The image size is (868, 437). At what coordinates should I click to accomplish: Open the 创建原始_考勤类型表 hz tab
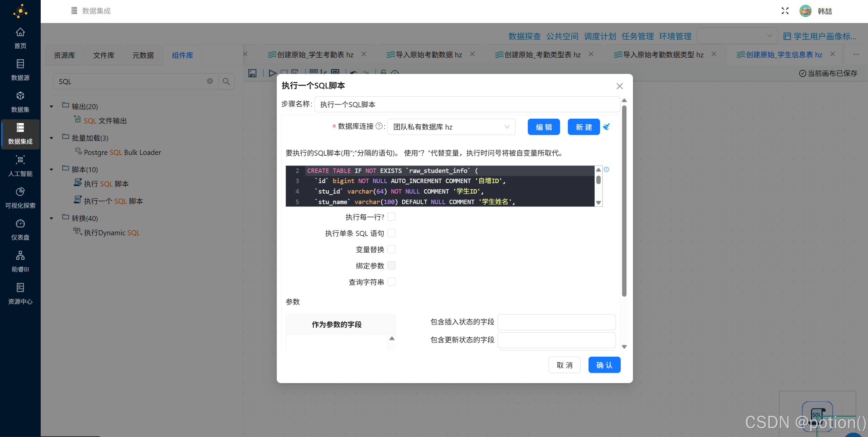(x=538, y=55)
